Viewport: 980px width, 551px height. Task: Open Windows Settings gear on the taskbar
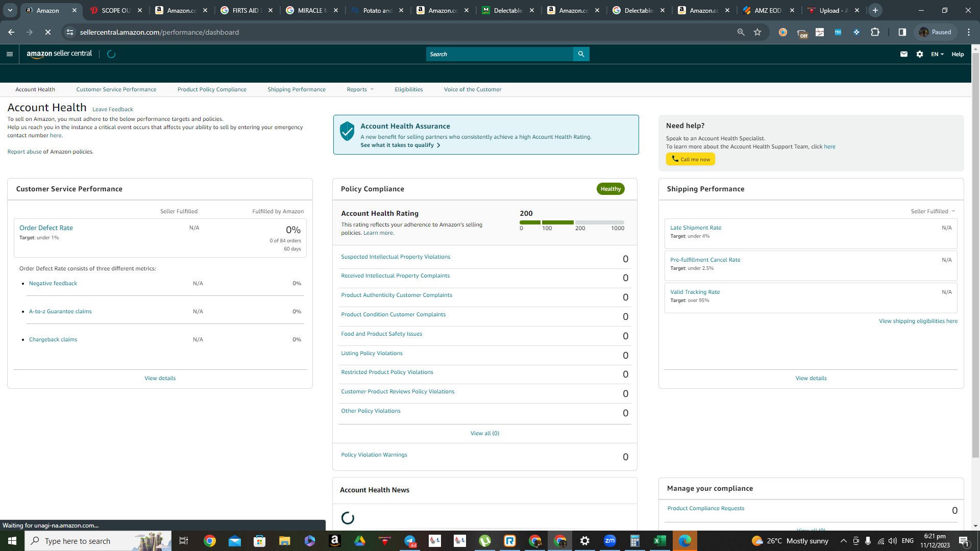(585, 541)
